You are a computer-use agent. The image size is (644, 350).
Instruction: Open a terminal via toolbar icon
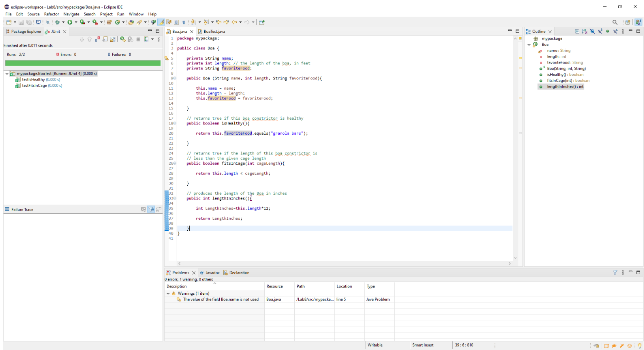tap(38, 22)
